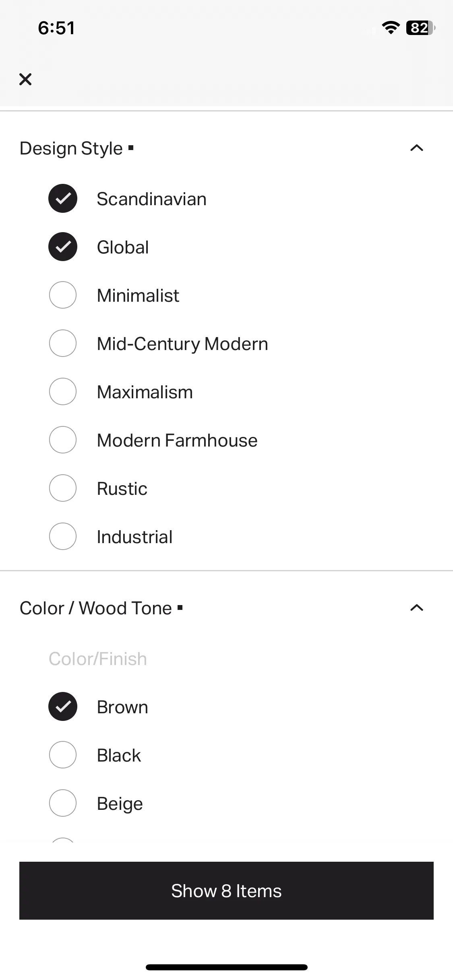Uncheck the Global design style
The image size is (453, 980).
coord(63,247)
